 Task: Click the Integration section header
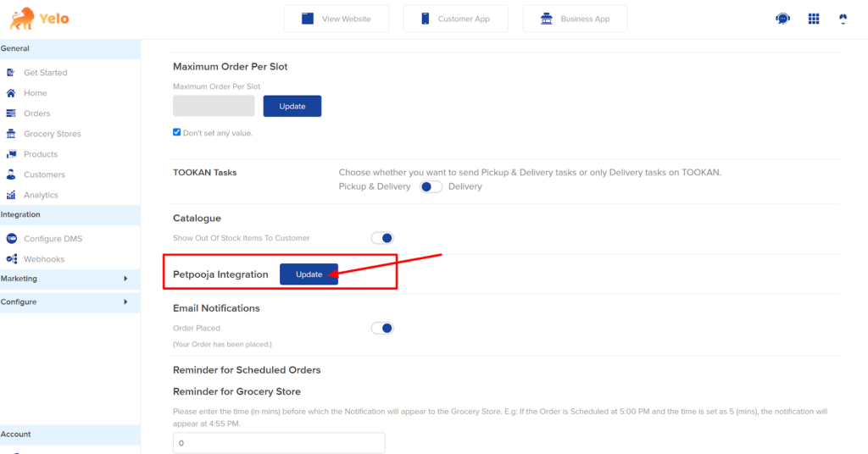[x=70, y=214]
